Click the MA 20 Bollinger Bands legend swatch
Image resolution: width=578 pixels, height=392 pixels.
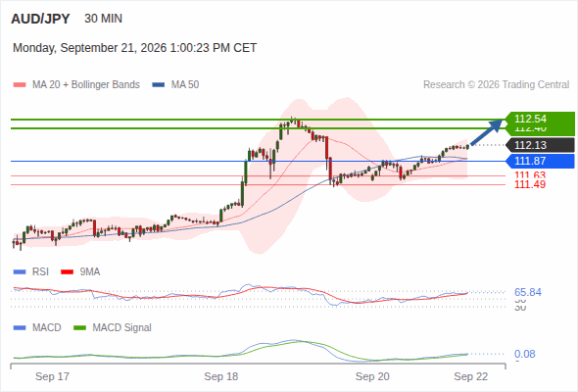tap(20, 85)
